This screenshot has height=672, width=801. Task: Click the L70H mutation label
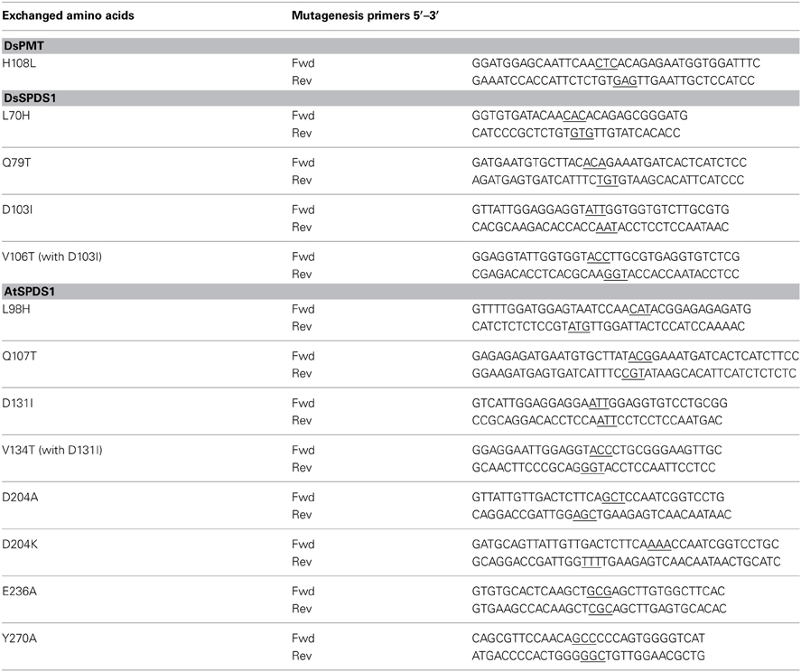16,116
